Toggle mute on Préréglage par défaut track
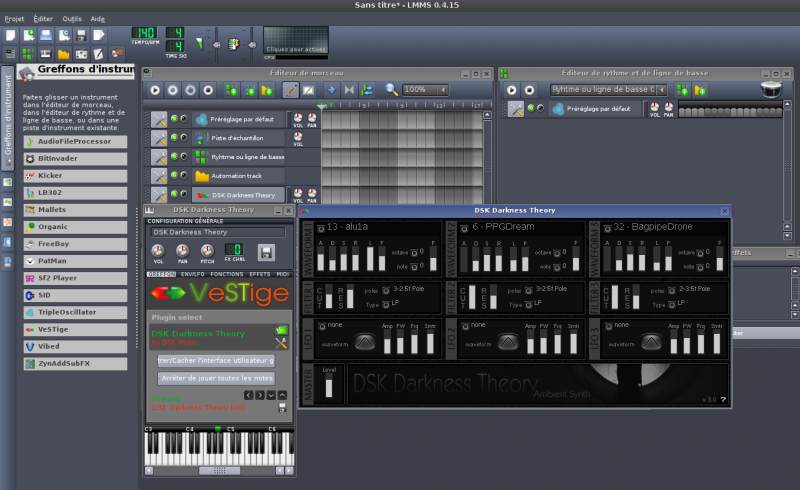Screen dimensions: 800x490 [173, 119]
